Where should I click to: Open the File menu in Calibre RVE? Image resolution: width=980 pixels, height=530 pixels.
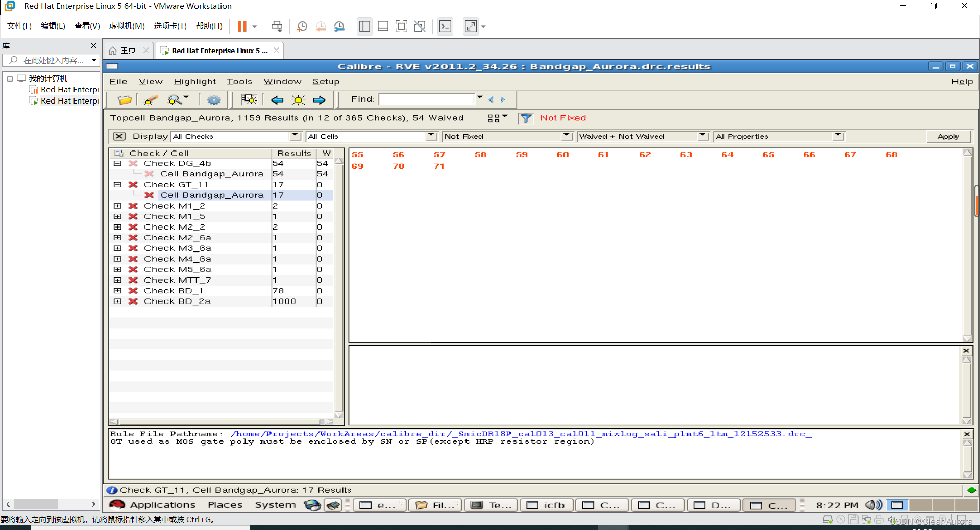click(x=118, y=81)
